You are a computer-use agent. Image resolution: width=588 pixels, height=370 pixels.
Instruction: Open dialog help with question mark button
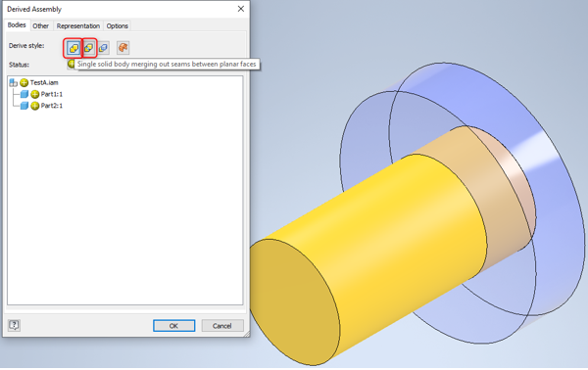point(14,325)
